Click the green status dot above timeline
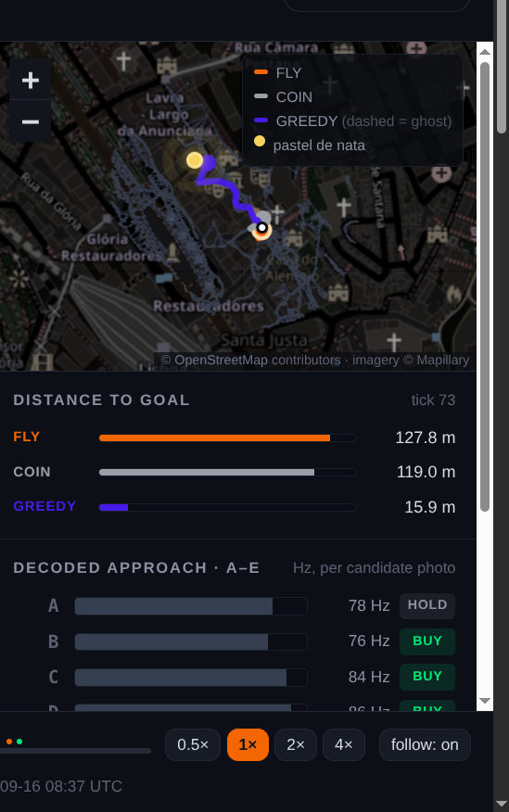This screenshot has width=509, height=812. pyautogui.click(x=19, y=742)
